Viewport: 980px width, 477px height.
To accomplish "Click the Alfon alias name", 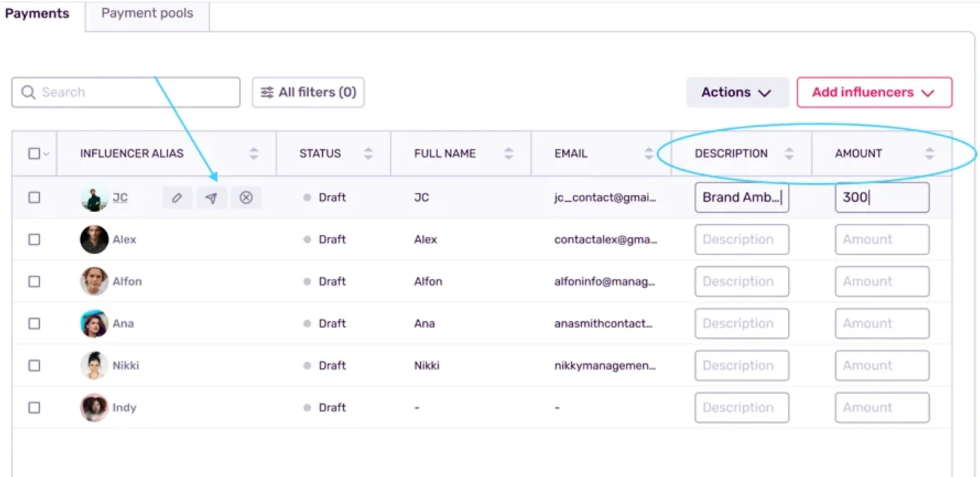I will 127,281.
